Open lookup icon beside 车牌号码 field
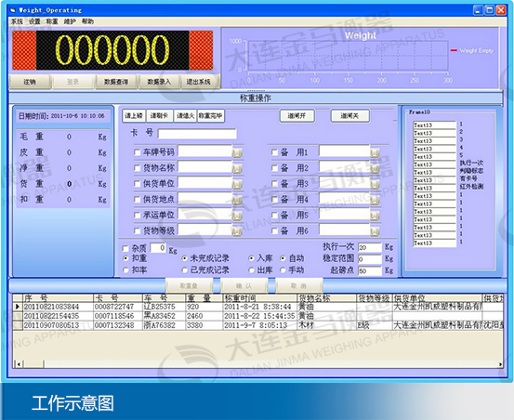This screenshot has width=514, height=420. point(237,153)
